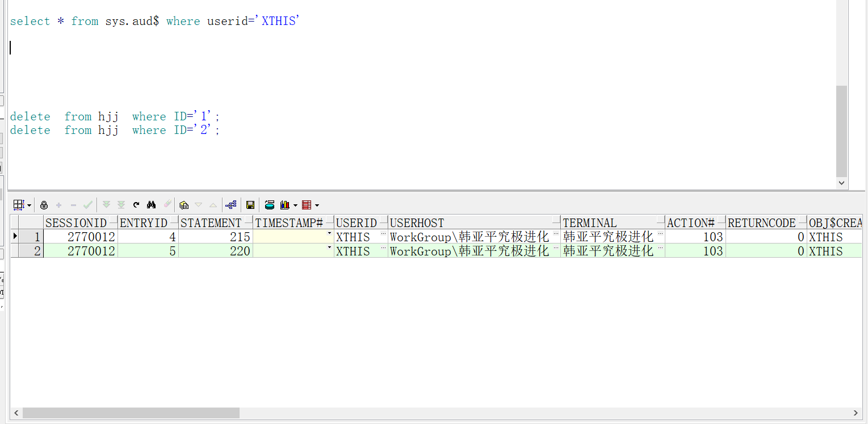Click the database export icon
868x424 pixels.
click(x=270, y=205)
